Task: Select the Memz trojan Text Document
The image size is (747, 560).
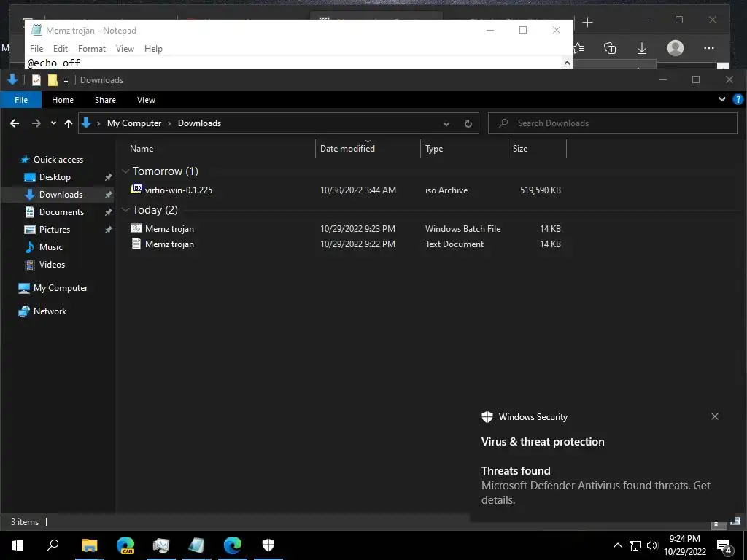Action: [345, 244]
